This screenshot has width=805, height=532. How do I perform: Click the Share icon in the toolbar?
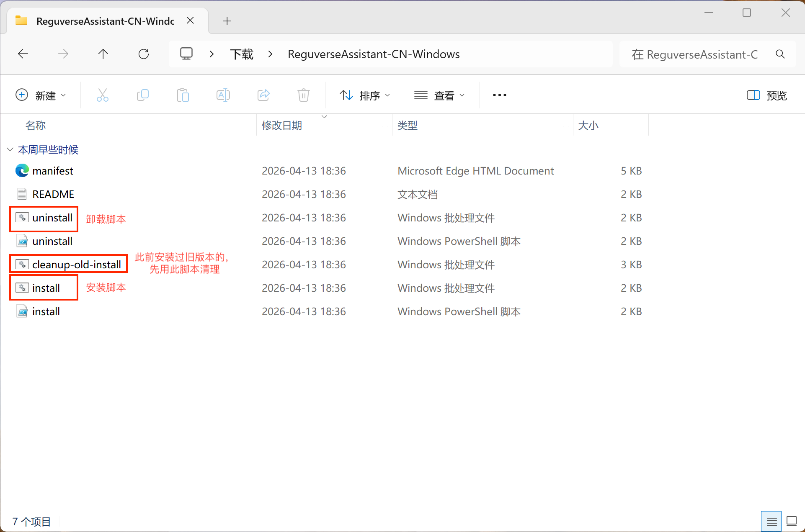[263, 95]
